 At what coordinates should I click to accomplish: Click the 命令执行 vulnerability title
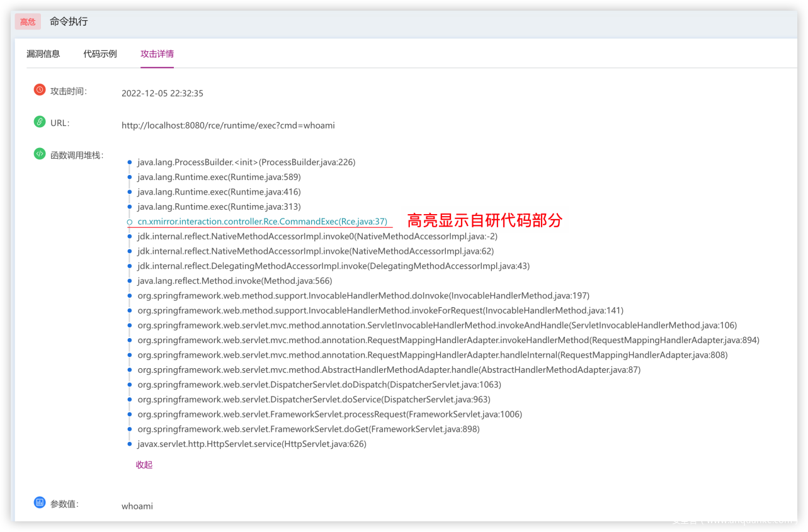click(x=69, y=22)
